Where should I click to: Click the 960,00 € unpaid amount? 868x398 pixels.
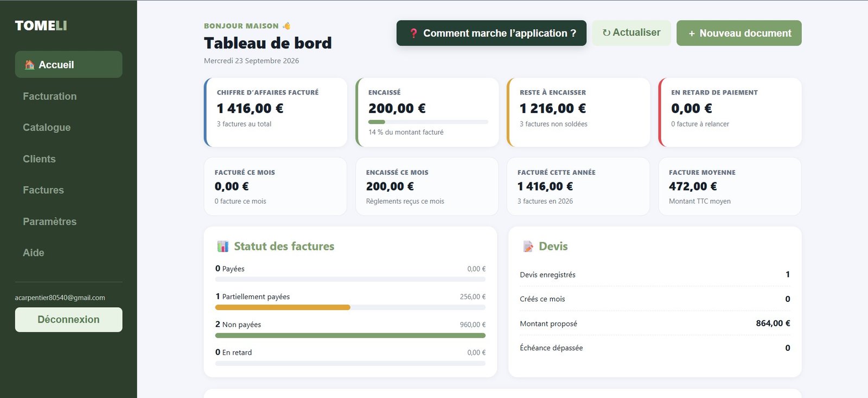473,325
